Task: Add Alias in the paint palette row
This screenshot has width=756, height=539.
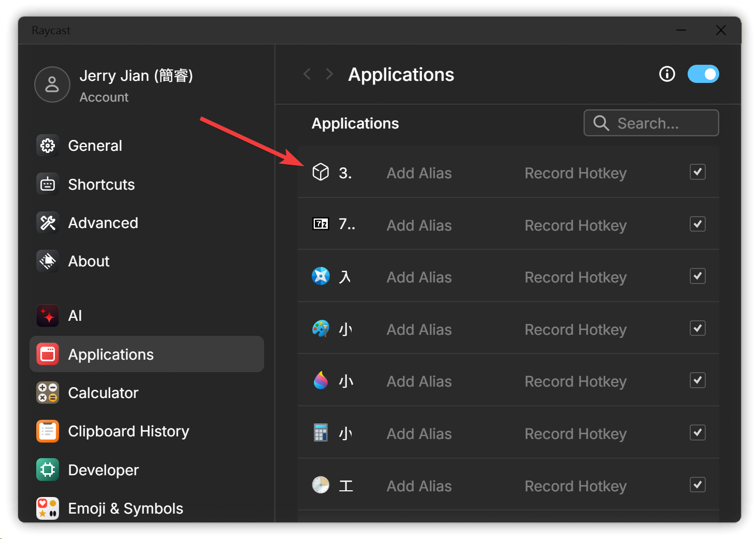Action: [x=419, y=330]
